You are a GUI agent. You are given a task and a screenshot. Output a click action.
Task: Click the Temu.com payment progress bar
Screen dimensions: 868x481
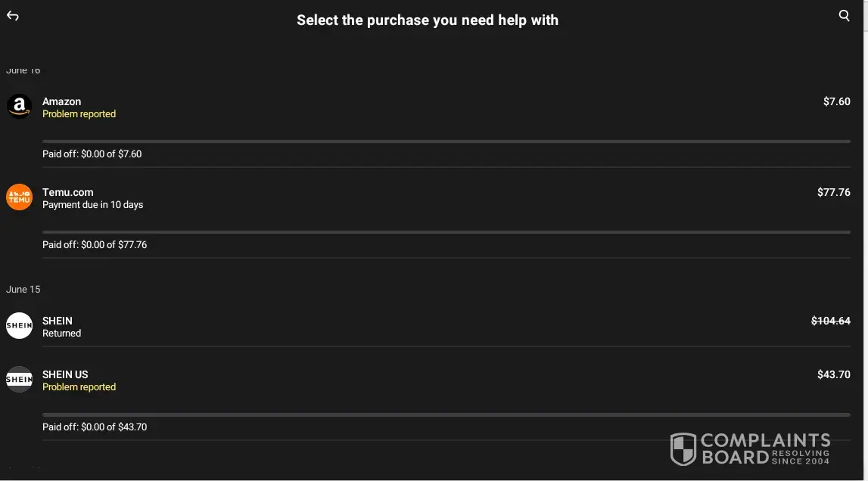click(x=446, y=232)
